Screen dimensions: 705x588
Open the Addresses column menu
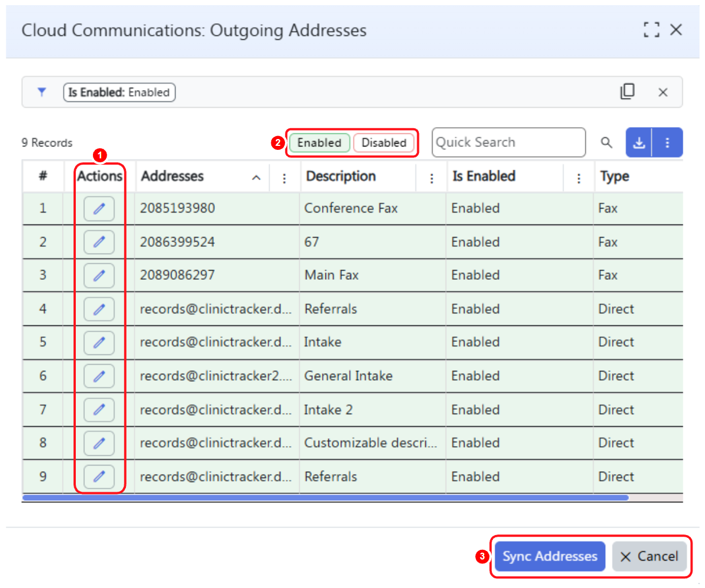coord(284,179)
